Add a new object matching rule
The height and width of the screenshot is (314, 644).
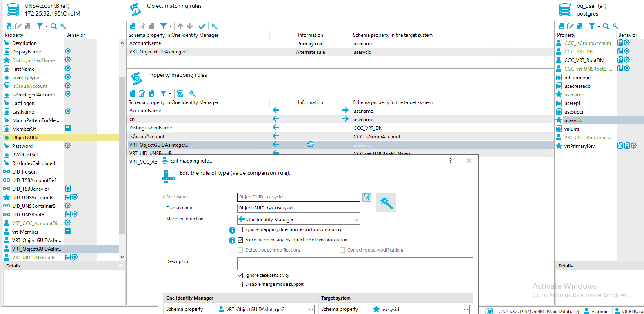tap(133, 26)
